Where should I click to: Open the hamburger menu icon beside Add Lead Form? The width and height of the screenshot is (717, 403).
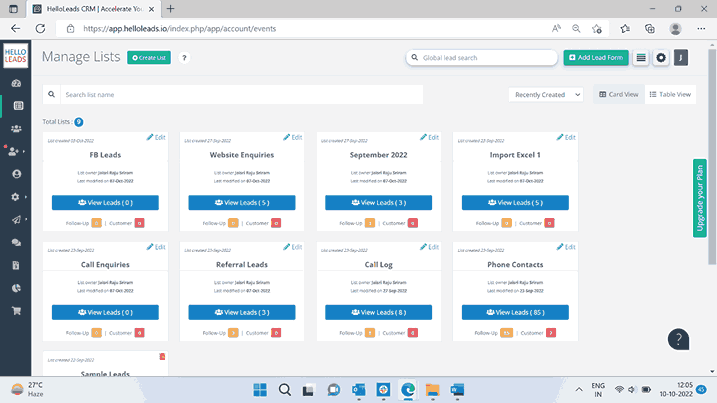[x=641, y=58]
